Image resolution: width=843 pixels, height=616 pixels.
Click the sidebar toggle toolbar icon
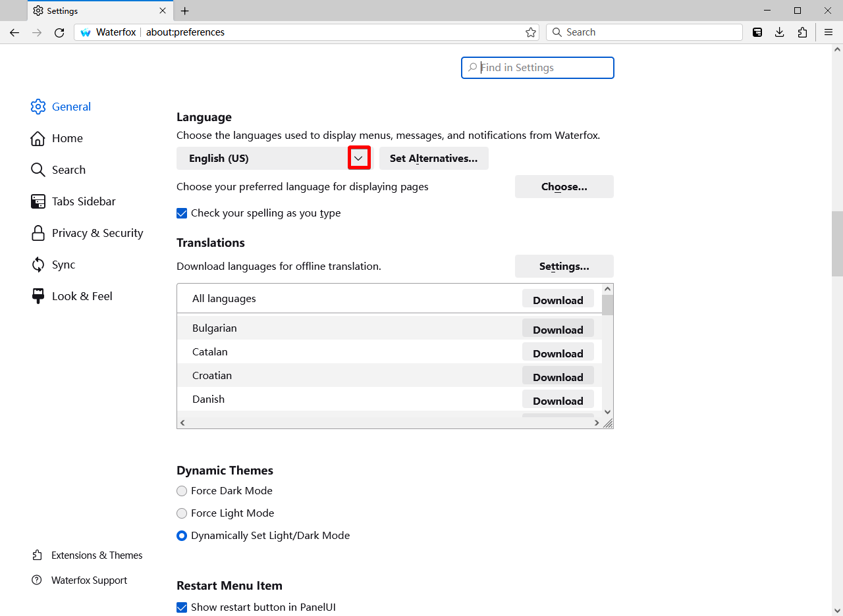point(757,32)
